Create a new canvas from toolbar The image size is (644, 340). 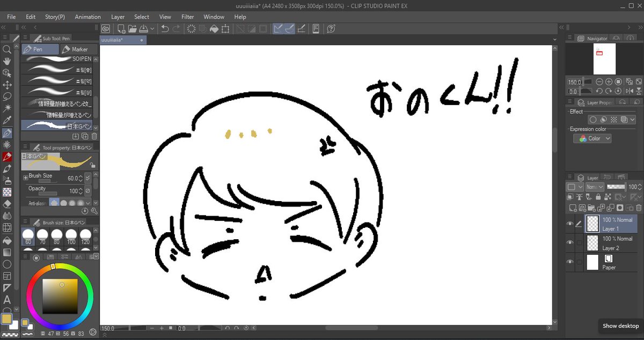[122, 28]
